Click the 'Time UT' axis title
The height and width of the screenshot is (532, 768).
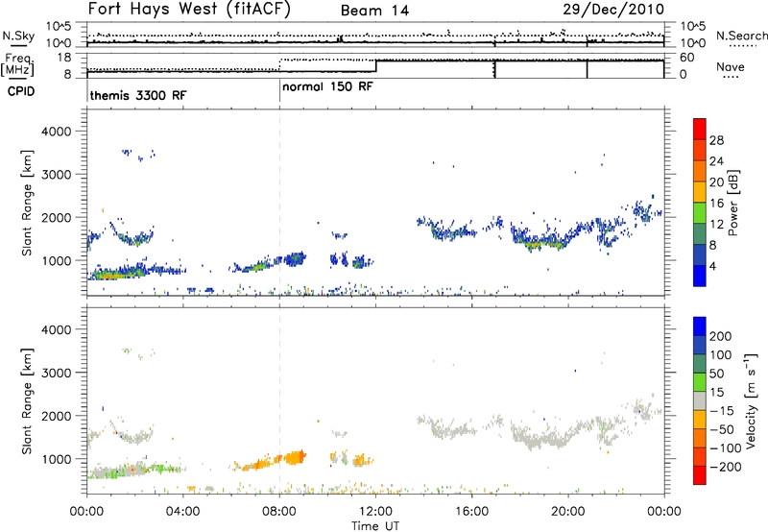[x=375, y=525]
